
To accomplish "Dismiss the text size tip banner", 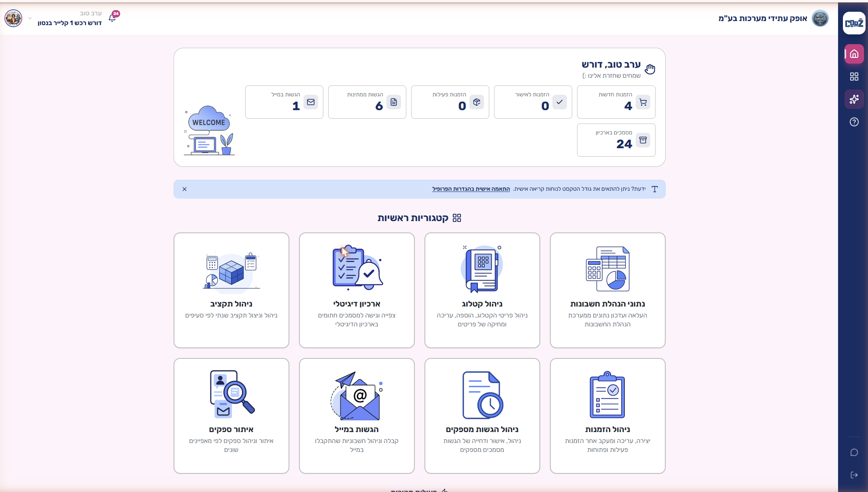I will [185, 189].
